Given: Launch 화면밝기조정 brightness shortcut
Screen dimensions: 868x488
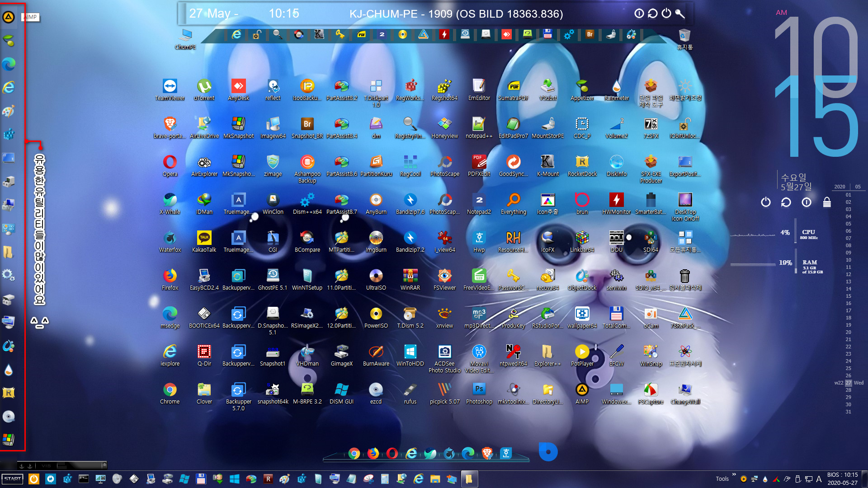Looking at the screenshot, I should tap(685, 89).
